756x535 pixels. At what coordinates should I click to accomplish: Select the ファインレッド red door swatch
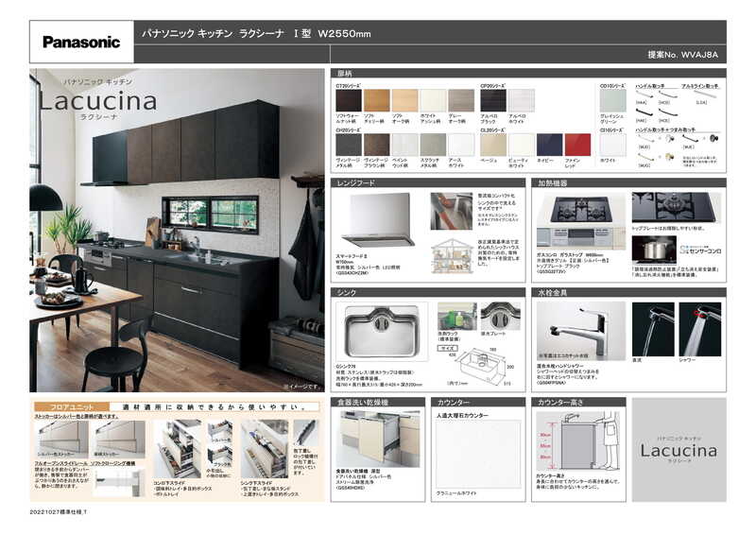(577, 145)
